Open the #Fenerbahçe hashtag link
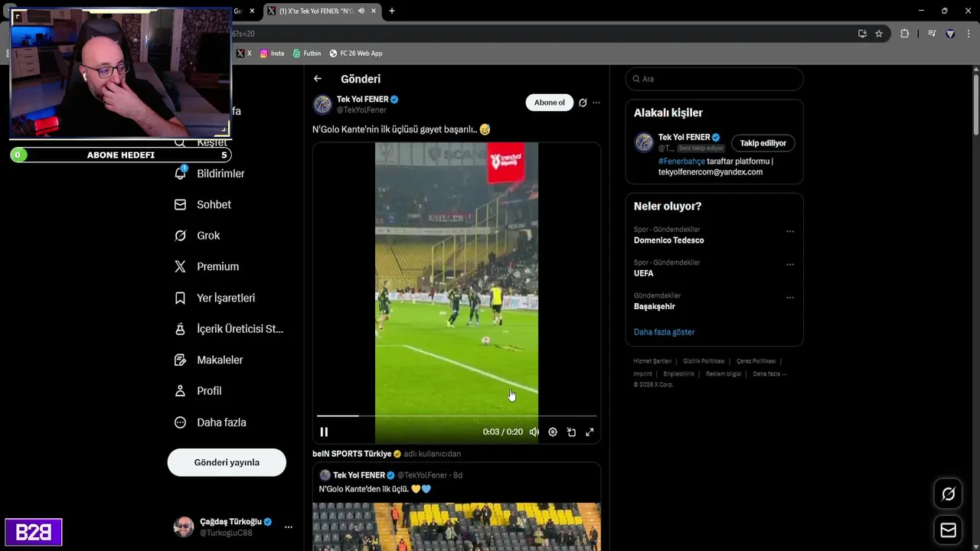 [x=681, y=161]
